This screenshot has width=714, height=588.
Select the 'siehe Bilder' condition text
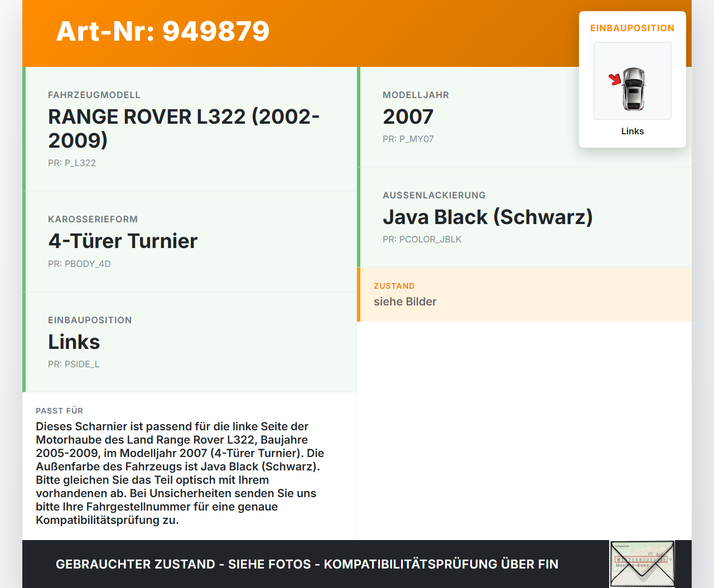(405, 302)
